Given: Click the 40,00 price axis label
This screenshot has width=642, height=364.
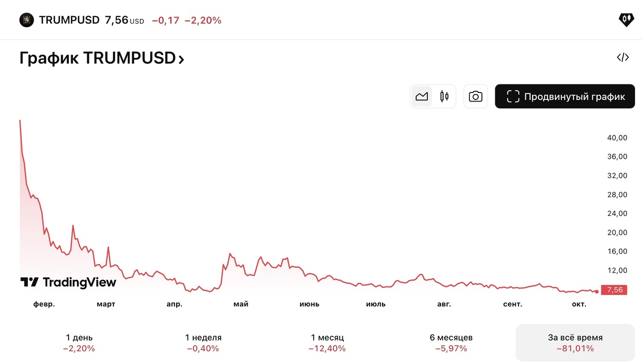Looking at the screenshot, I should (x=617, y=137).
